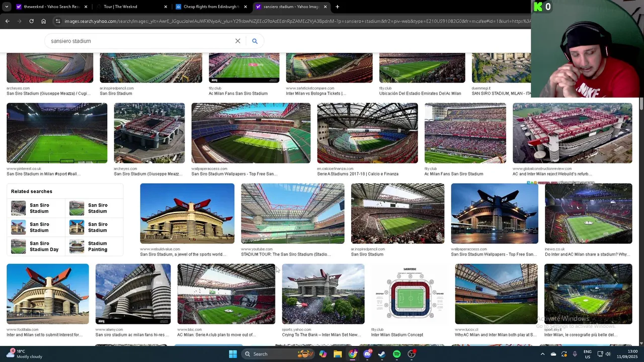Click 'Related searches' heading text
Viewport: 644px width, 362px height.
click(x=32, y=192)
